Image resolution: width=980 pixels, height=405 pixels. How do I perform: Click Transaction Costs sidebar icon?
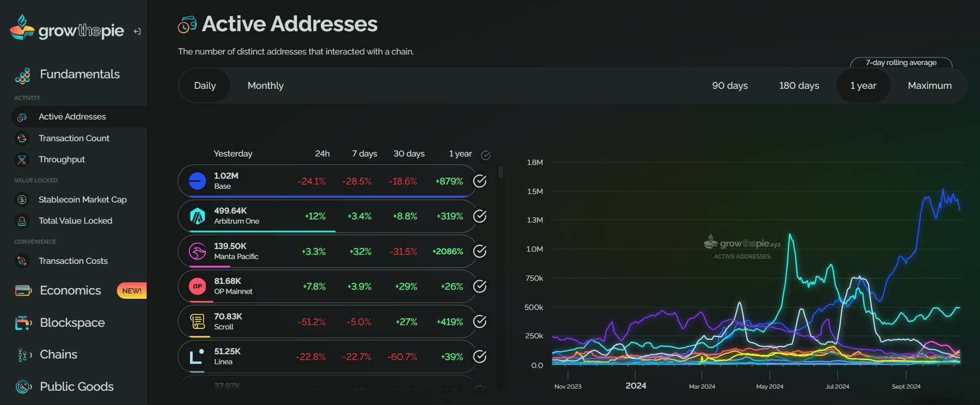point(22,261)
